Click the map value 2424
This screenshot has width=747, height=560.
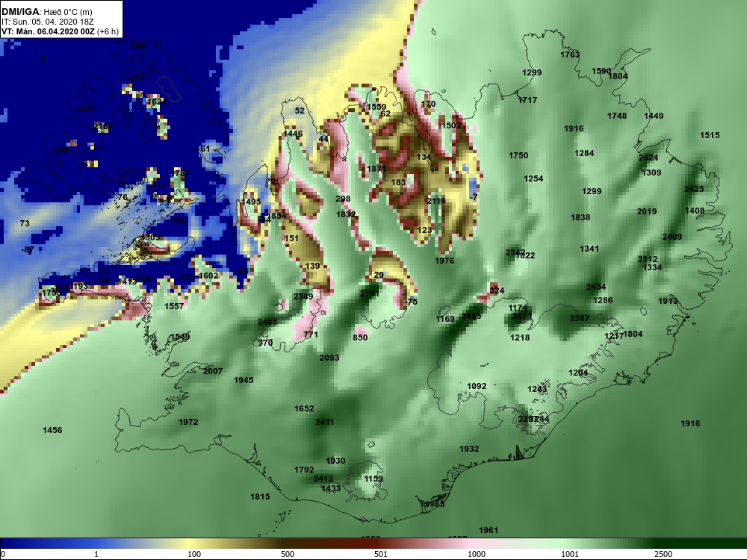pyautogui.click(x=648, y=158)
